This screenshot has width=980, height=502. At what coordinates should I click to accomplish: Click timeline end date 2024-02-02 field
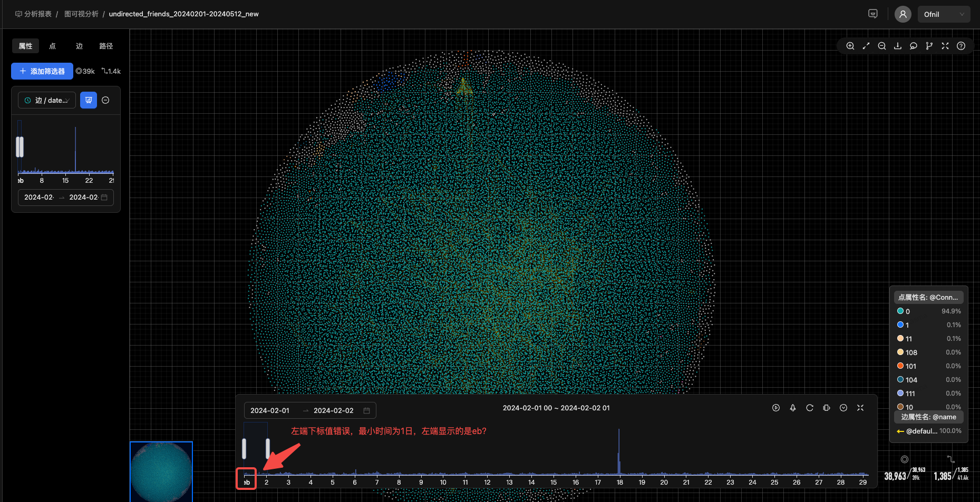click(334, 410)
